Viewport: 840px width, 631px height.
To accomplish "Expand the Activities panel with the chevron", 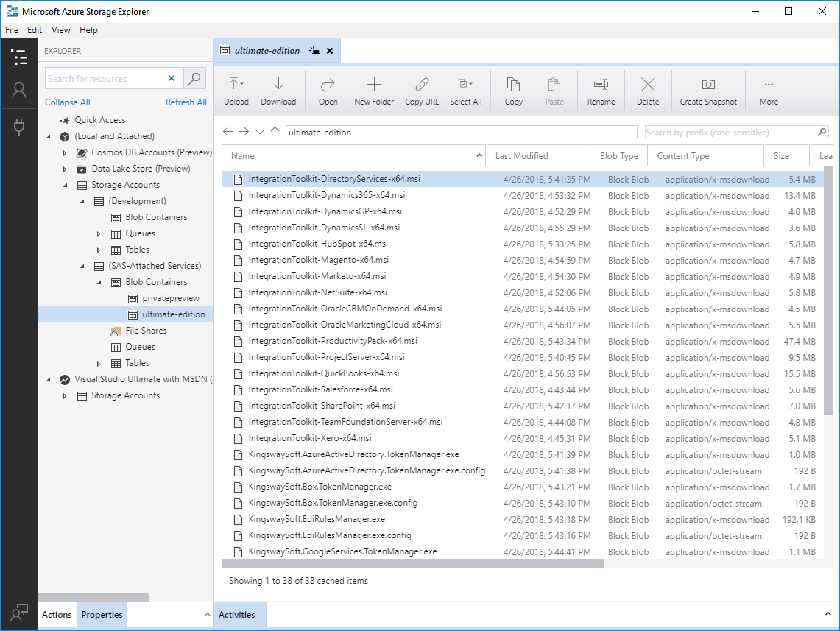I will pos(828,614).
